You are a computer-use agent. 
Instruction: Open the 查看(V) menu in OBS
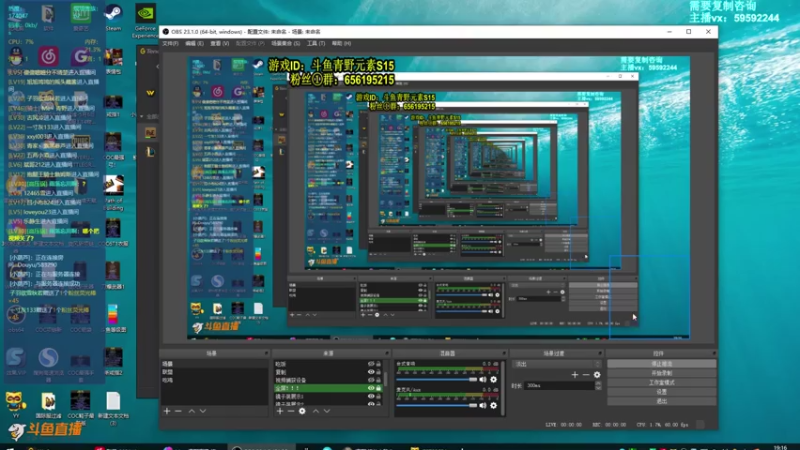click(219, 44)
